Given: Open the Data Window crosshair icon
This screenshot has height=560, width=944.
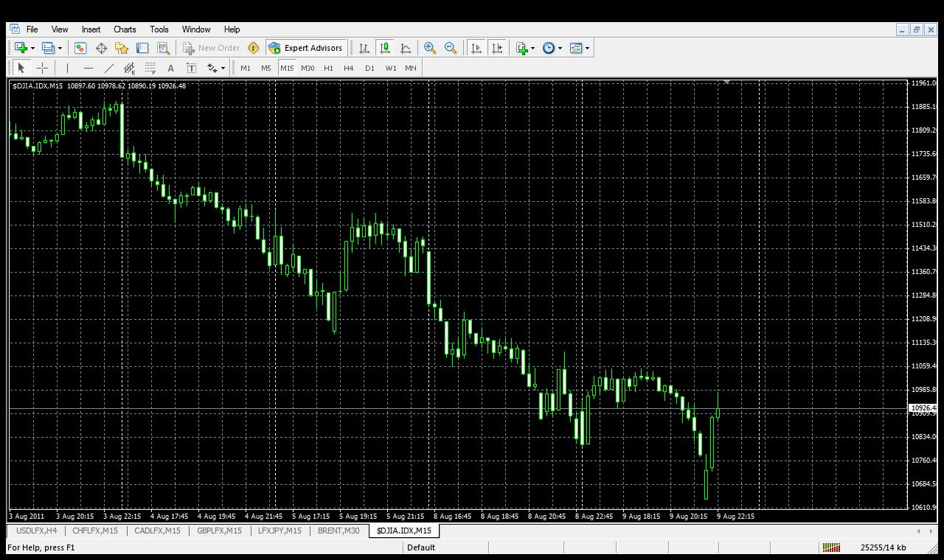Looking at the screenshot, I should click(x=101, y=48).
